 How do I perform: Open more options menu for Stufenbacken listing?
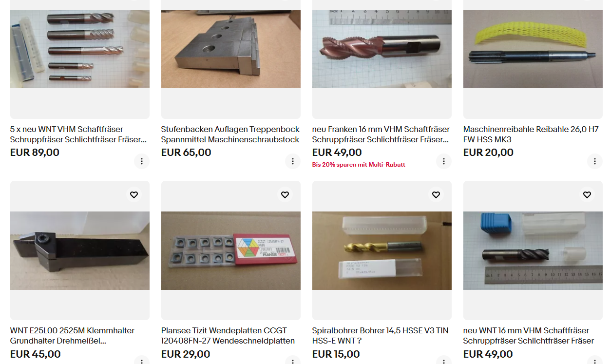point(293,161)
